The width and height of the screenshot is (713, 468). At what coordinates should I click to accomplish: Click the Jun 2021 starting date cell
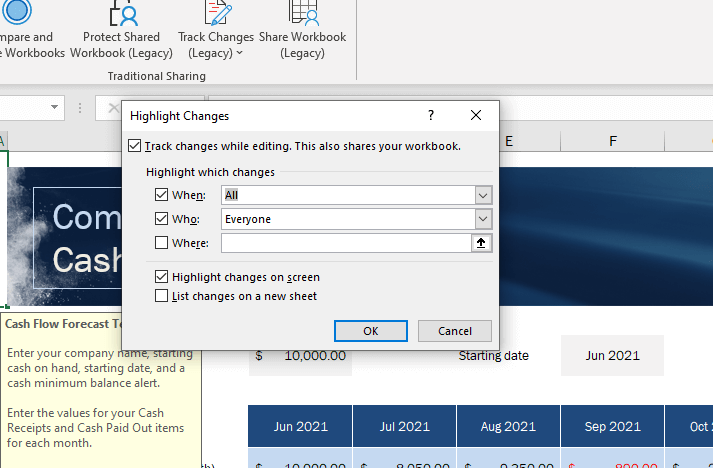coord(613,355)
